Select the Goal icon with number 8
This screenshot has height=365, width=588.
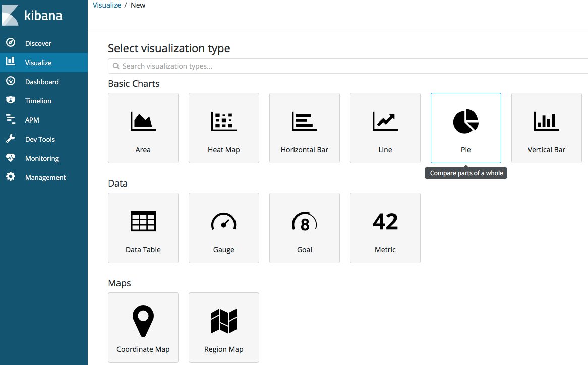(305, 221)
